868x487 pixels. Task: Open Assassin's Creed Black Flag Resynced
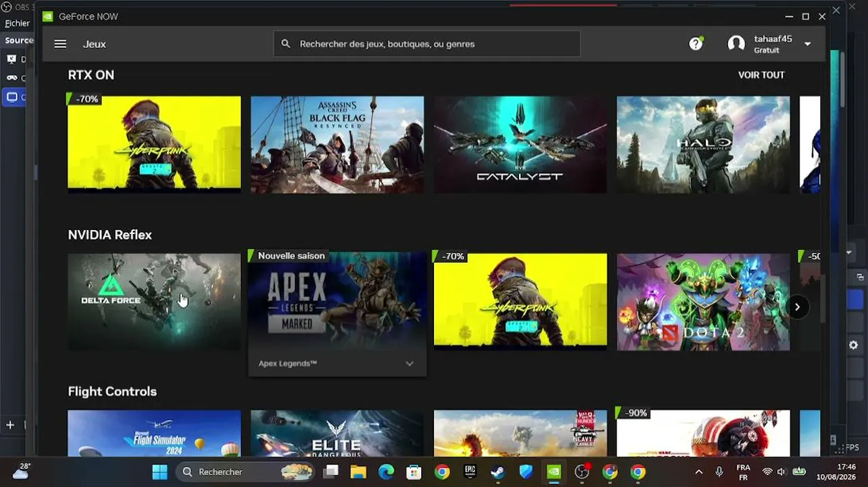pos(337,144)
